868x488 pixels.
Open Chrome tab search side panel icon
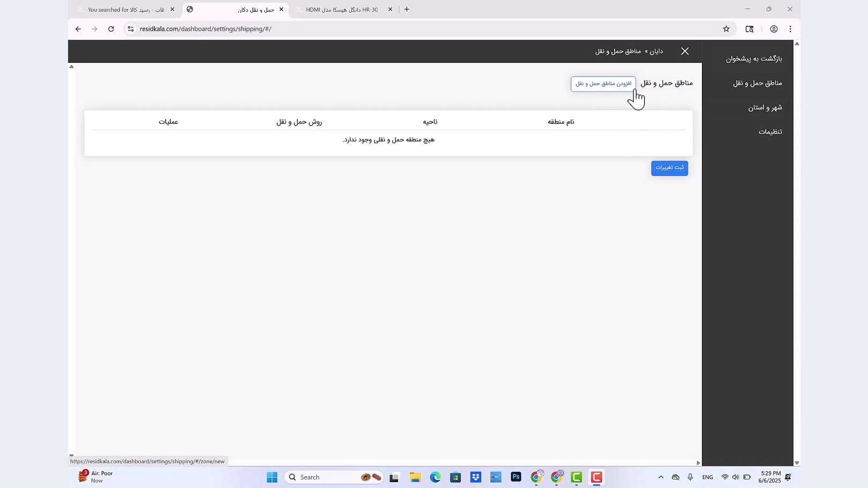[750, 29]
